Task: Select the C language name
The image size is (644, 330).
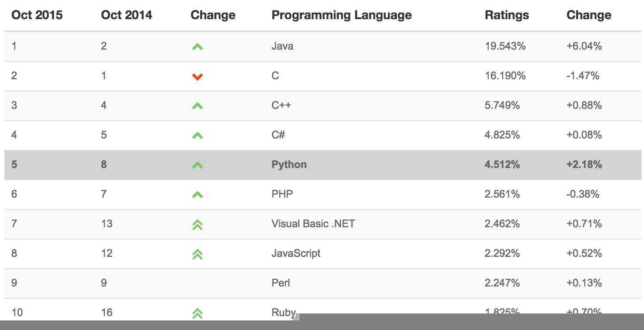Action: (x=275, y=76)
